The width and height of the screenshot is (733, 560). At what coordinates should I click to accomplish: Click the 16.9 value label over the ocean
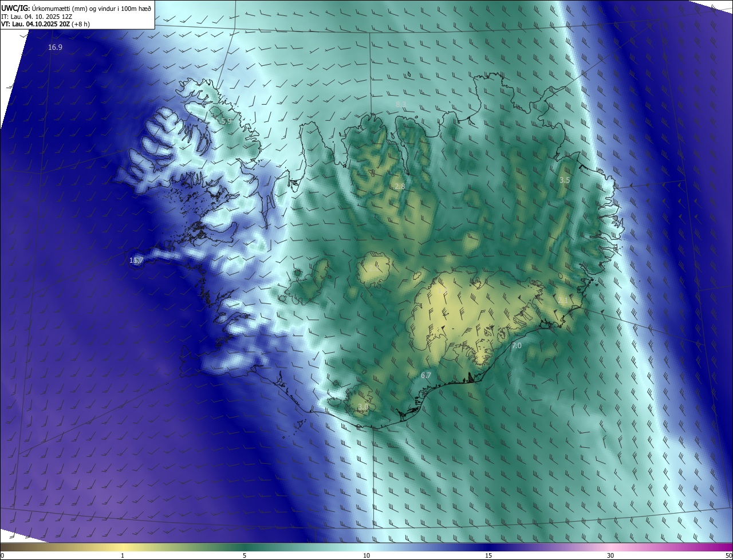(x=55, y=48)
